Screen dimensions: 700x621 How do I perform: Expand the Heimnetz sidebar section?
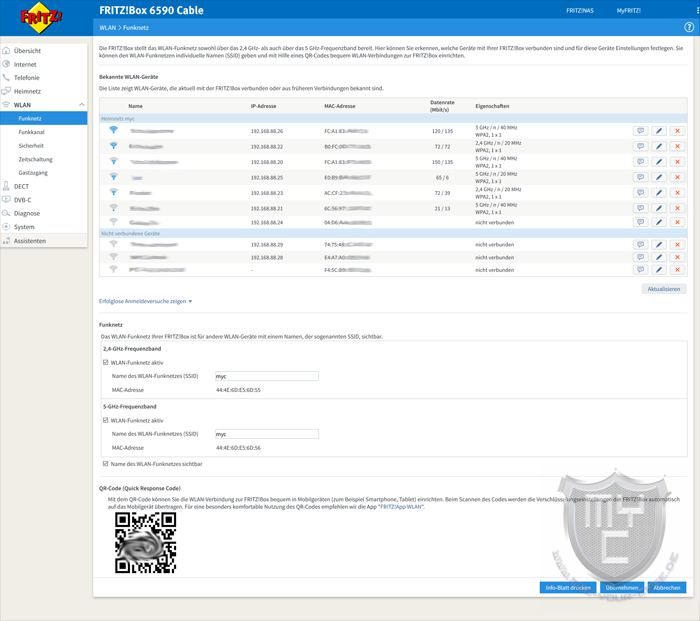click(x=27, y=91)
